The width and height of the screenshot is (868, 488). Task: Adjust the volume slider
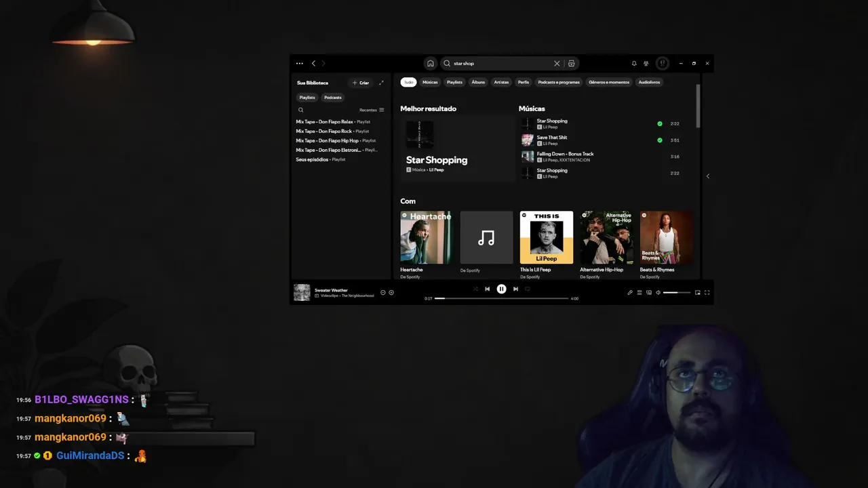click(677, 292)
